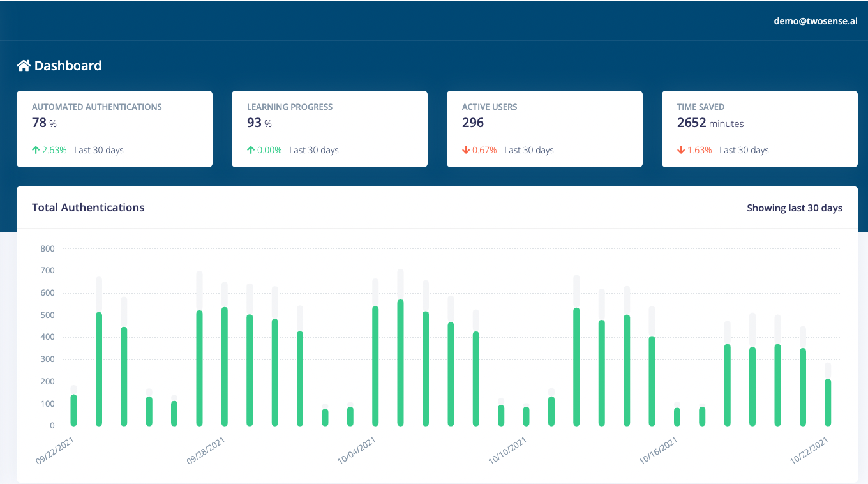868x484 pixels.
Task: Click the 100 y-axis label
Action: (x=47, y=404)
